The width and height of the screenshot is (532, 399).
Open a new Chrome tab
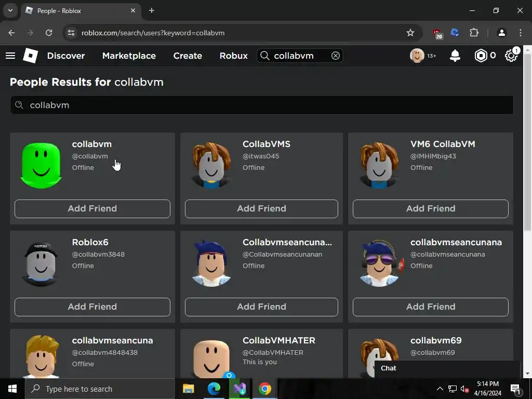click(x=152, y=10)
